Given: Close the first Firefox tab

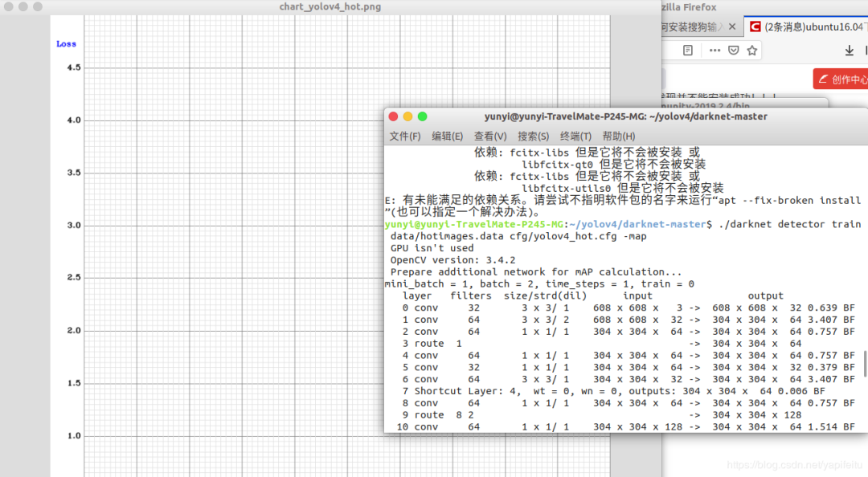Looking at the screenshot, I should click(731, 26).
